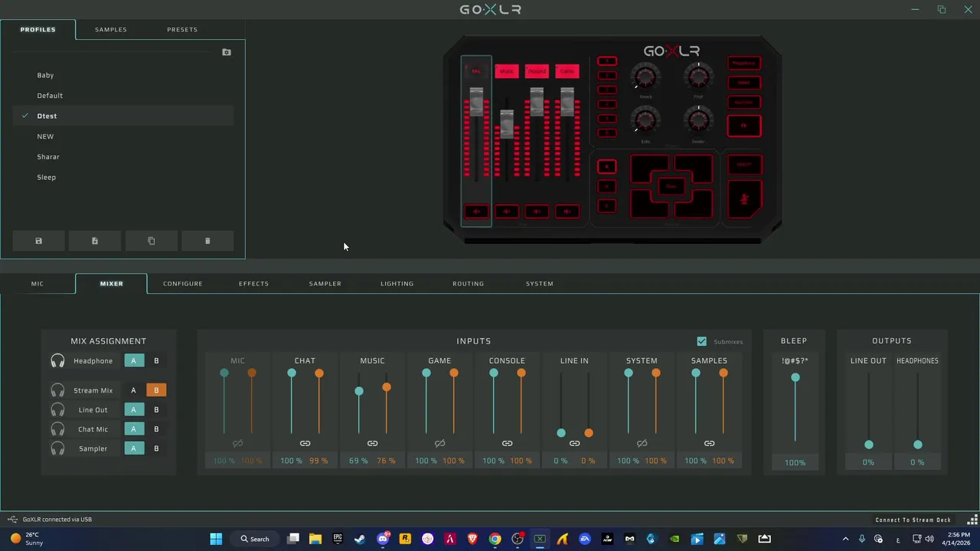Open File Explorer from the taskbar
Image resolution: width=980 pixels, height=551 pixels.
[x=315, y=539]
